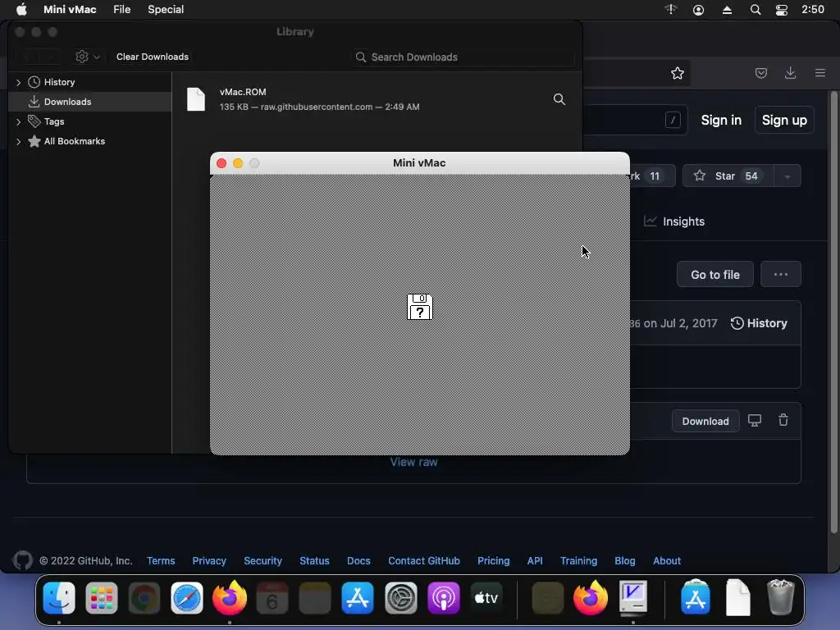Viewport: 840px width, 630px height.
Task: Delete file using the trash icon on GitHub
Action: [783, 421]
